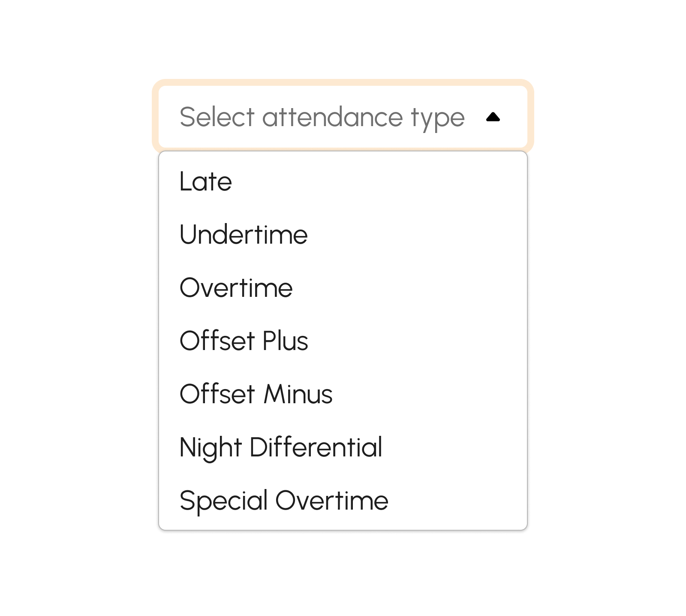Click the Night Differential list entry
The image size is (686, 616).
click(x=281, y=447)
